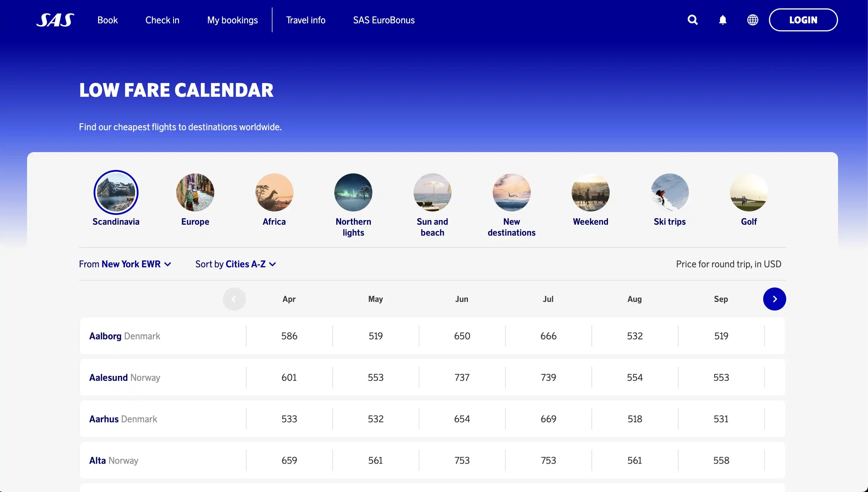
Task: Click the Apr column header
Action: pos(289,299)
